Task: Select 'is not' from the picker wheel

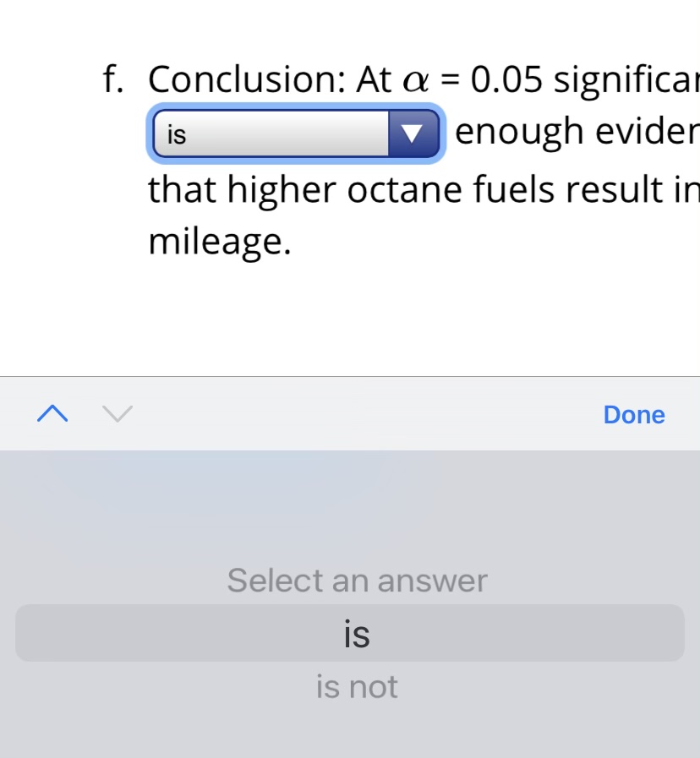Action: (x=356, y=686)
